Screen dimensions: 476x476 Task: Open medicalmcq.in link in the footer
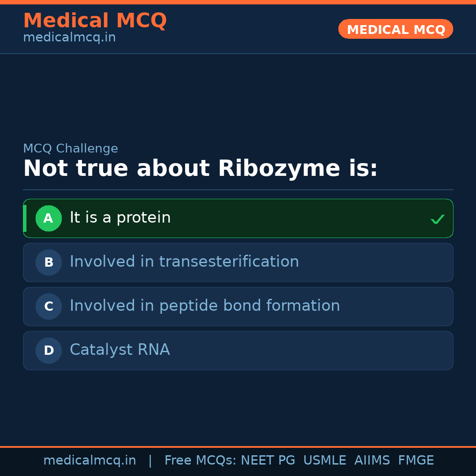[89, 461]
